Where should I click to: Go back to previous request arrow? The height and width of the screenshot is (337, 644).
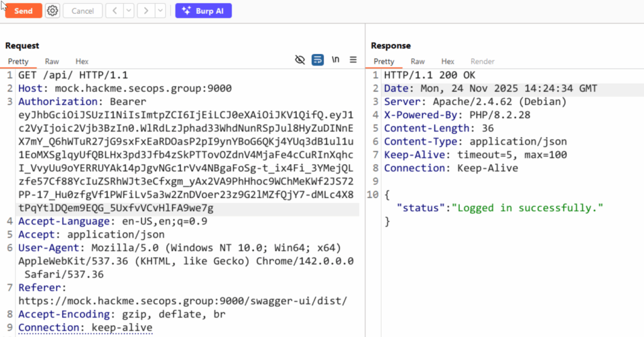tap(114, 11)
